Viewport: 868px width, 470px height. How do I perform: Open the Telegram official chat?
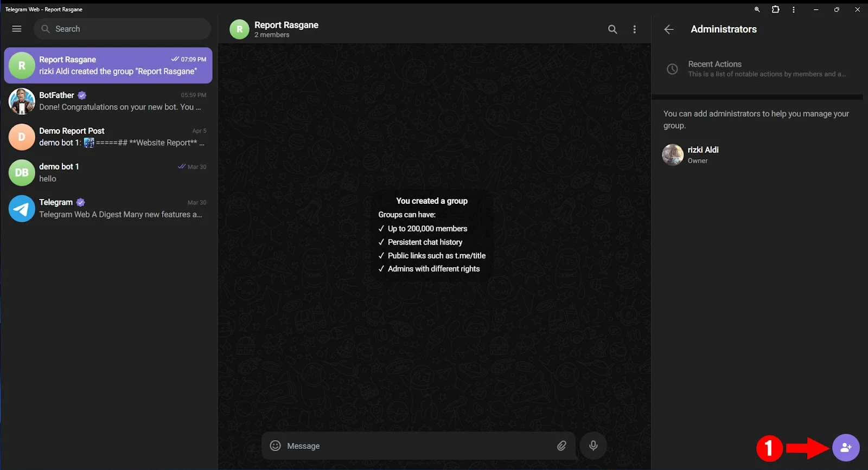[x=108, y=209]
